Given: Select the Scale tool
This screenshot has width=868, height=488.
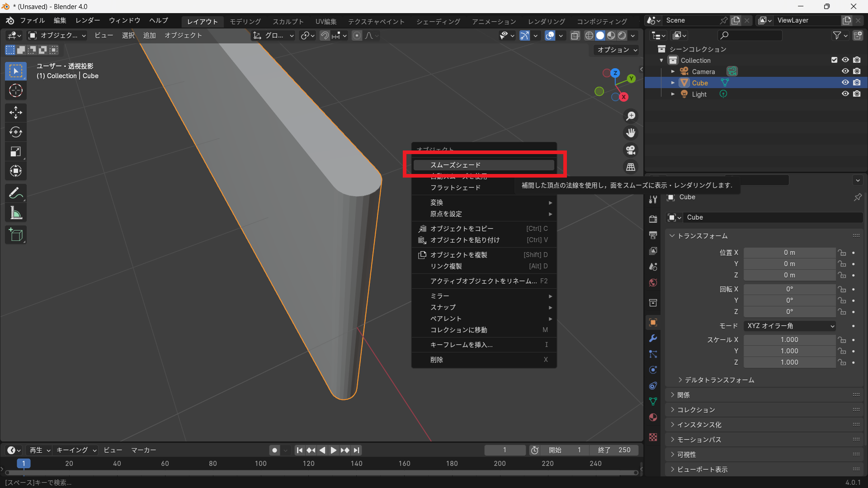Looking at the screenshot, I should [16, 152].
